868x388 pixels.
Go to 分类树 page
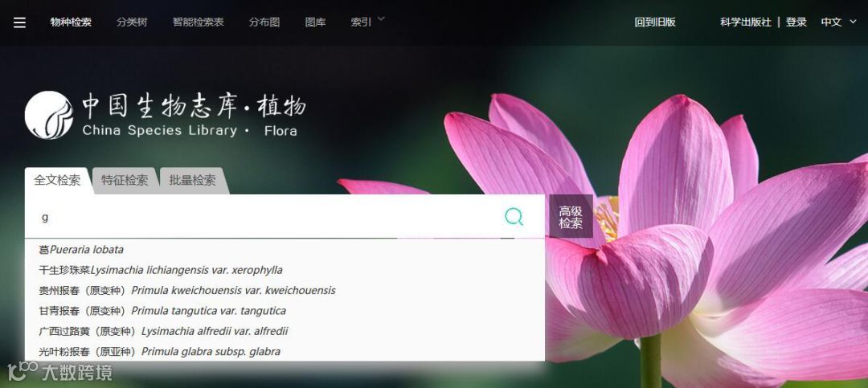coord(132,22)
